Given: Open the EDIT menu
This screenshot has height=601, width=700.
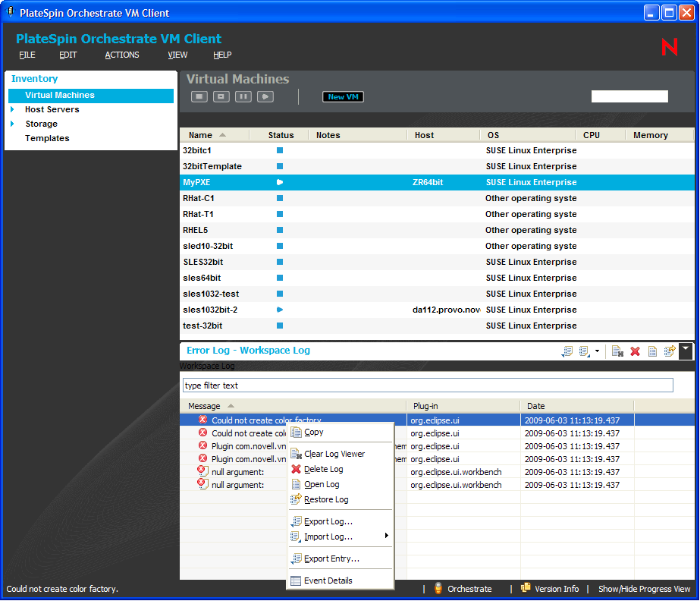Looking at the screenshot, I should [67, 55].
